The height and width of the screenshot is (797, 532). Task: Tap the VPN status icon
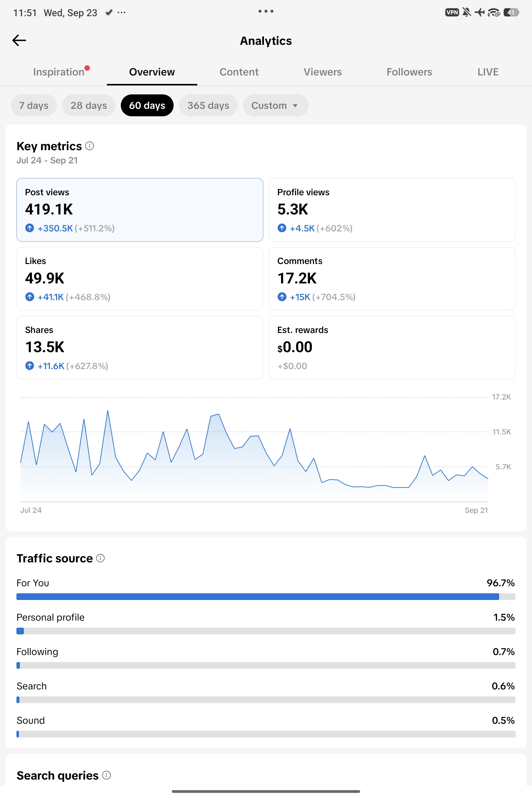(x=452, y=12)
